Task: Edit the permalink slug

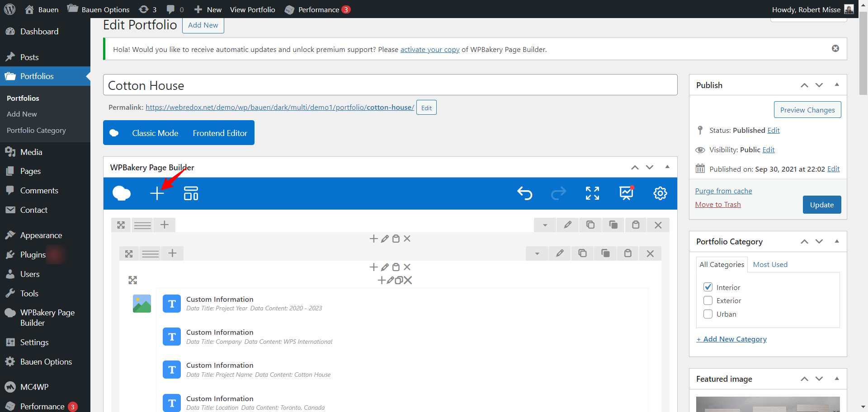Action: pos(426,108)
